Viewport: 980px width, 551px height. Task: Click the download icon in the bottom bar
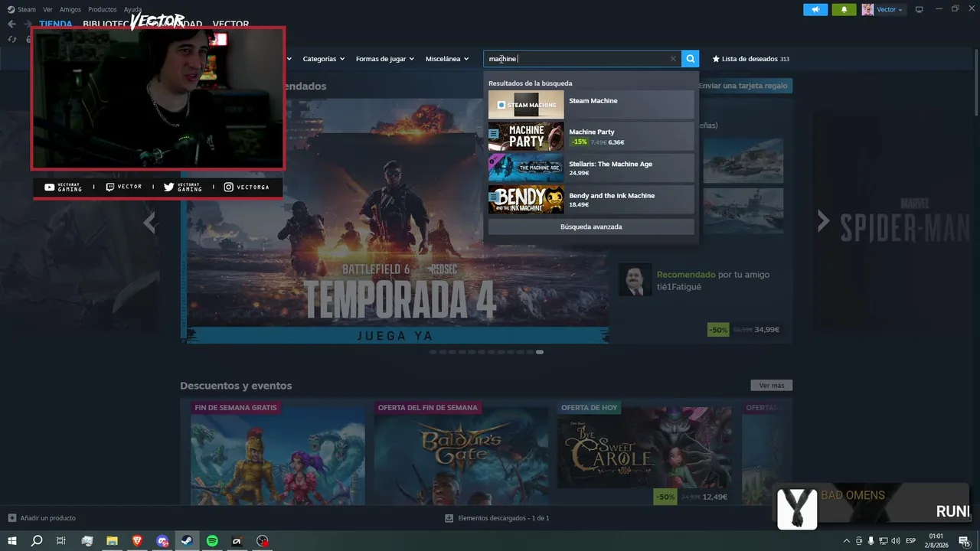[x=449, y=518]
